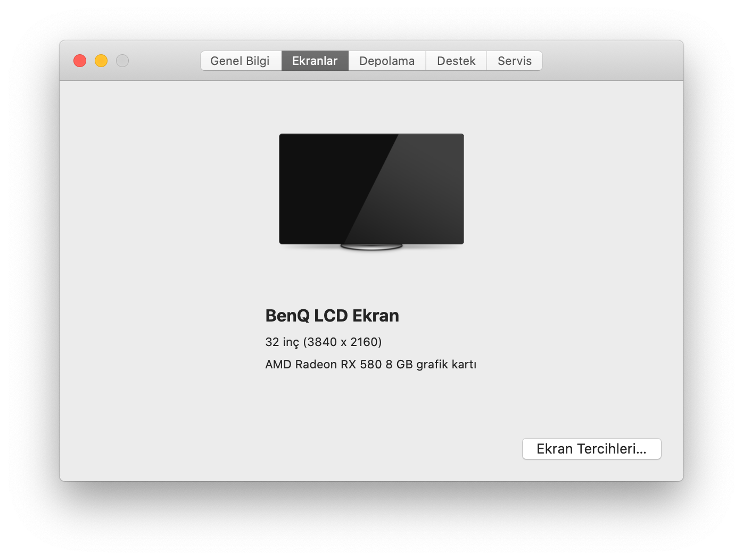This screenshot has height=560, width=743.
Task: Click the AMD Radeon RX 580 graphics text
Action: point(371,365)
